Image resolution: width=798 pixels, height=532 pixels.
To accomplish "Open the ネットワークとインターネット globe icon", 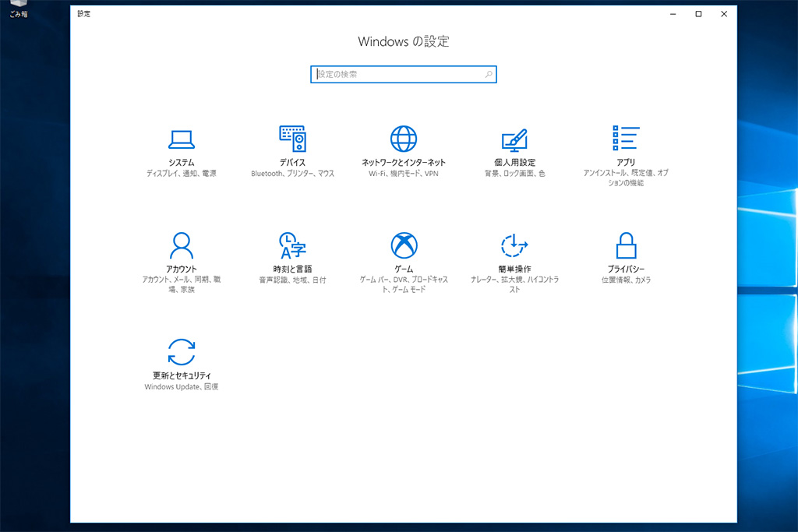I will click(404, 139).
